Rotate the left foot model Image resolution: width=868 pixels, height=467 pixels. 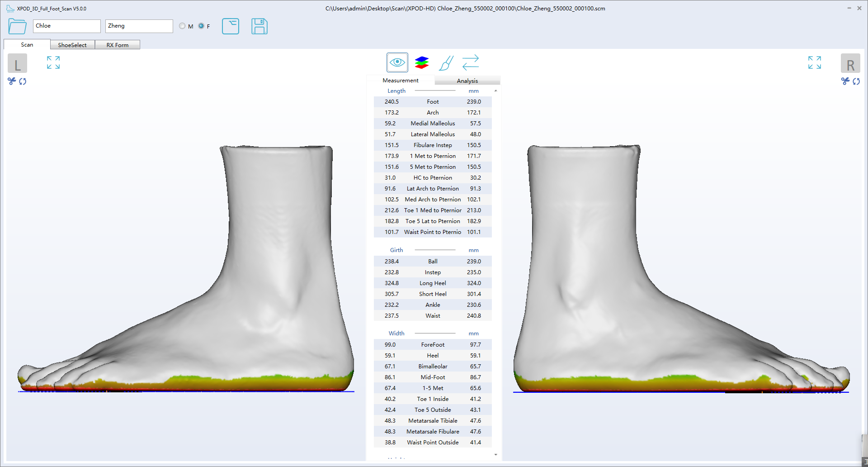coord(23,81)
